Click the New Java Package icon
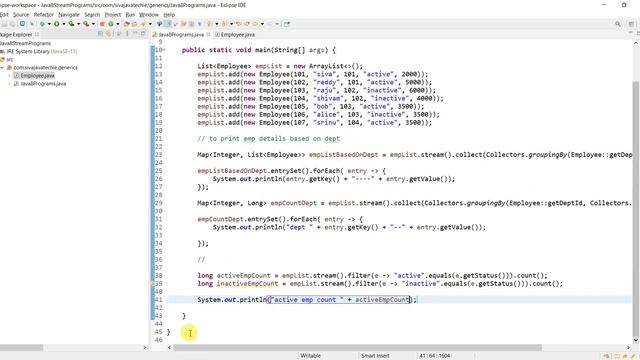This screenshot has width=640, height=360. 102,24
